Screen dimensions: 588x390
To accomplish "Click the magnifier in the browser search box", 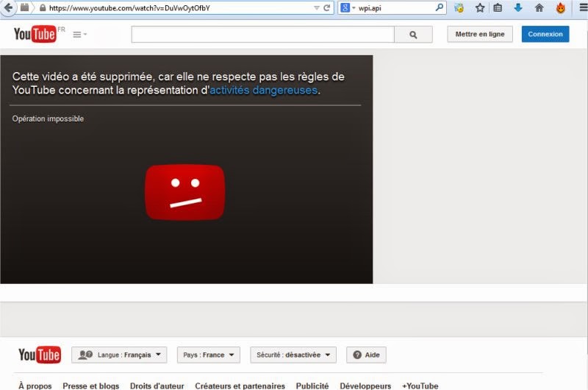I will tap(440, 7).
